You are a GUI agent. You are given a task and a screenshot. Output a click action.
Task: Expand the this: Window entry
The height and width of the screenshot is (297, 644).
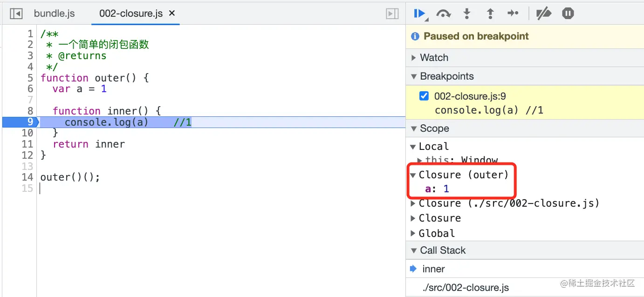[420, 160]
